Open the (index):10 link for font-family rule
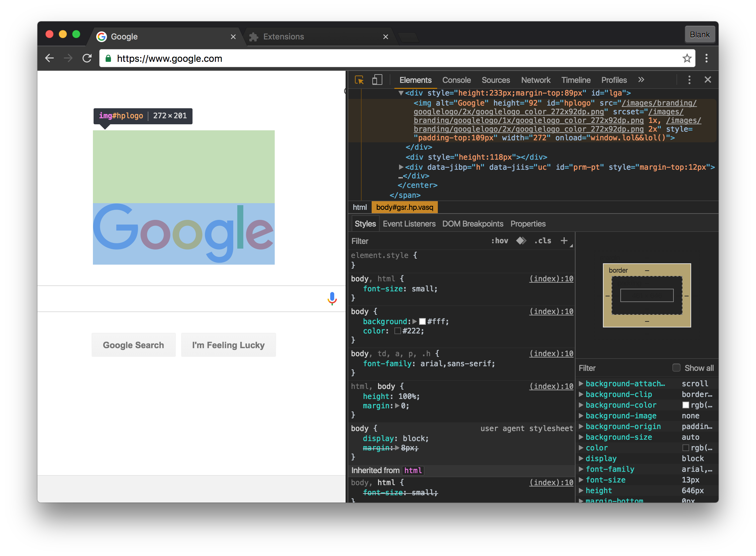756x556 pixels. click(551, 354)
